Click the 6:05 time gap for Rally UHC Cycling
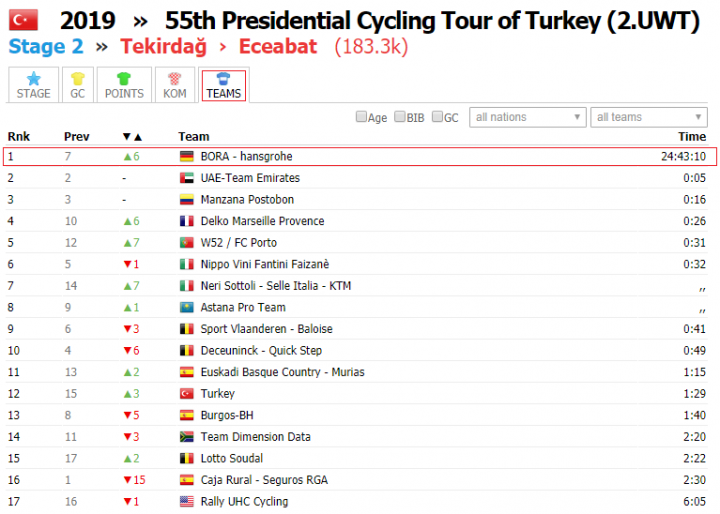Image resolution: width=720 pixels, height=514 pixels. point(694,502)
